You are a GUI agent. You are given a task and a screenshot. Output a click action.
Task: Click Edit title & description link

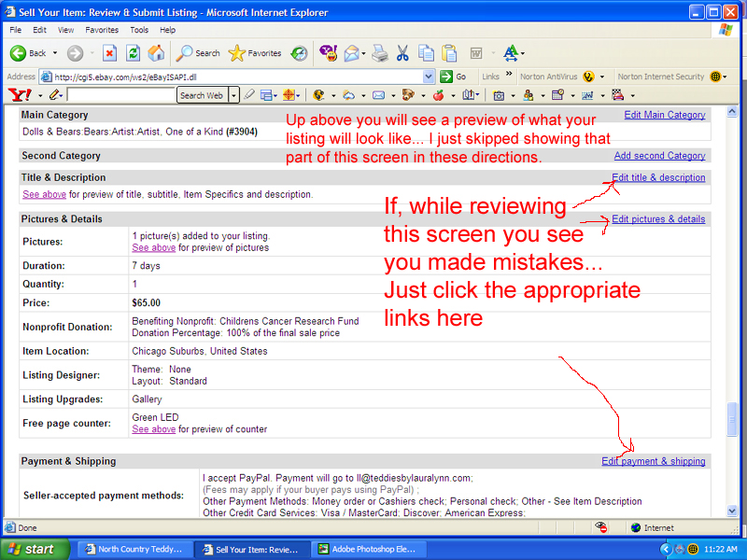click(x=658, y=177)
